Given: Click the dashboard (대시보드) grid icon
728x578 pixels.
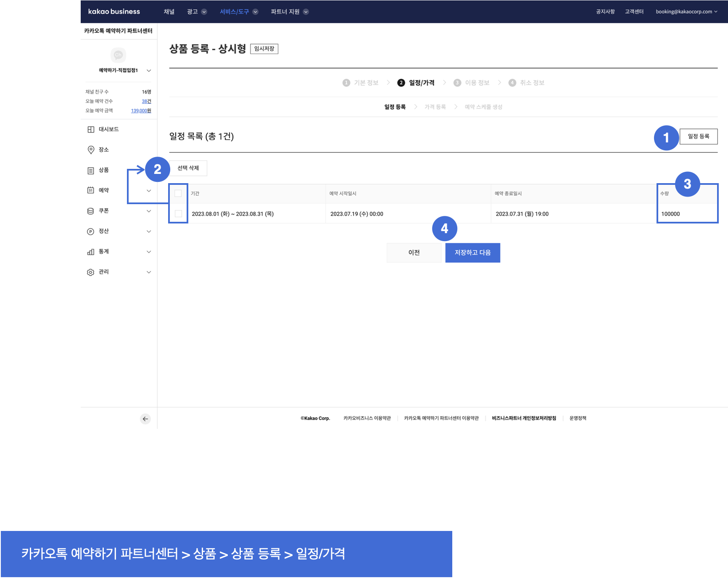Looking at the screenshot, I should pos(91,129).
